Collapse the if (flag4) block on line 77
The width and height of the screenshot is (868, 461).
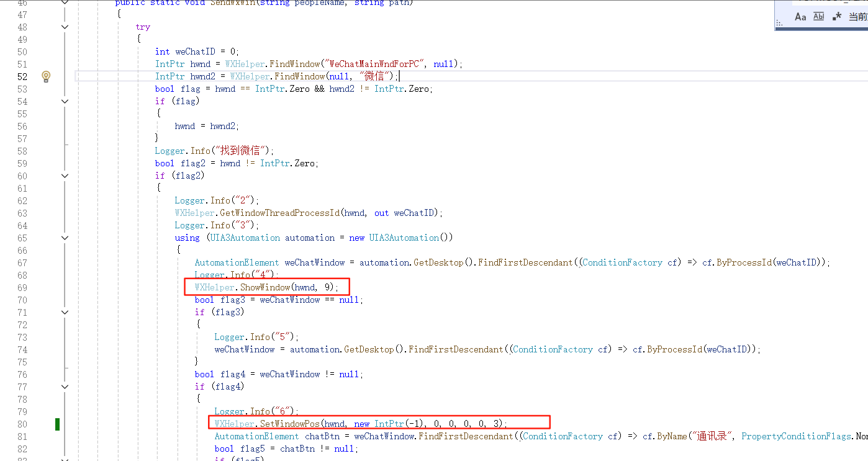(65, 387)
